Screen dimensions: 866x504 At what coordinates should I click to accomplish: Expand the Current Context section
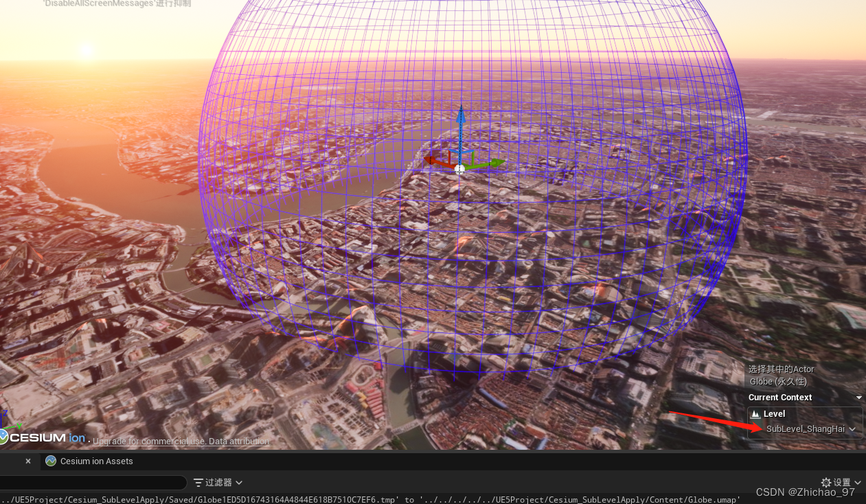click(858, 397)
